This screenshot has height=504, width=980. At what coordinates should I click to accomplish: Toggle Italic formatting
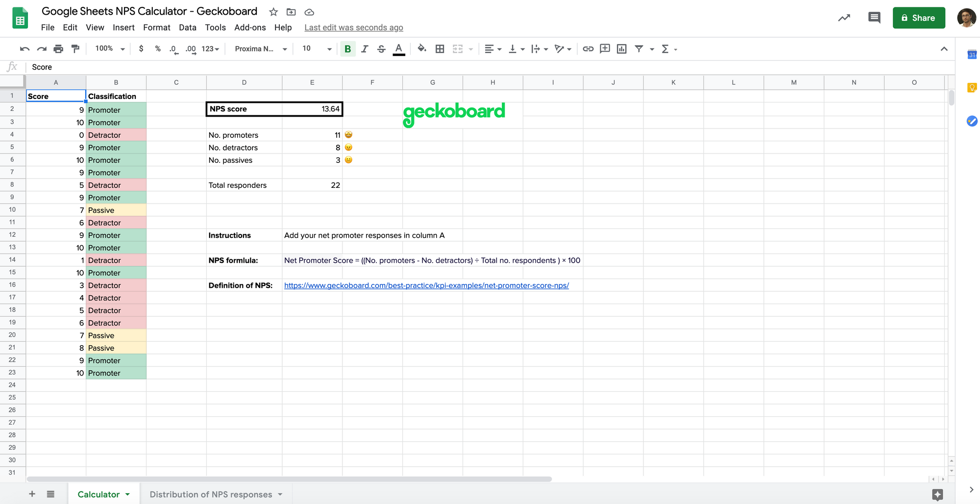point(365,49)
